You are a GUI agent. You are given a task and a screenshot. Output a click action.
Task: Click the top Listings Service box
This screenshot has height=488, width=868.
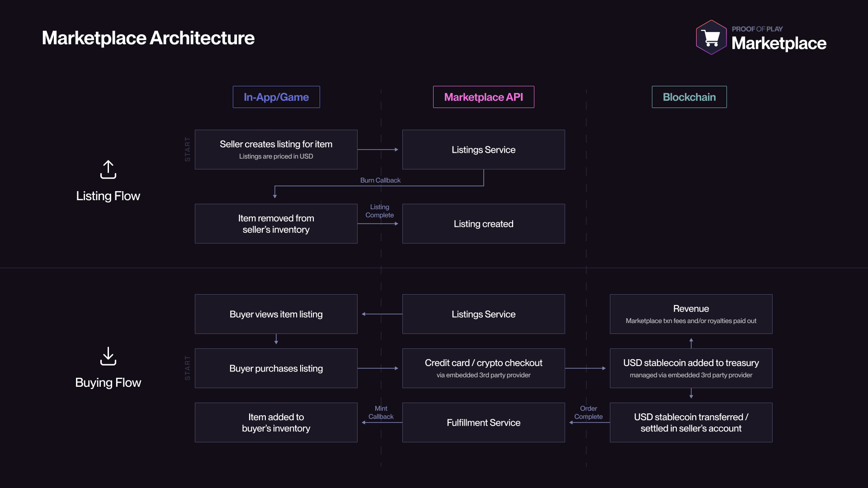483,150
